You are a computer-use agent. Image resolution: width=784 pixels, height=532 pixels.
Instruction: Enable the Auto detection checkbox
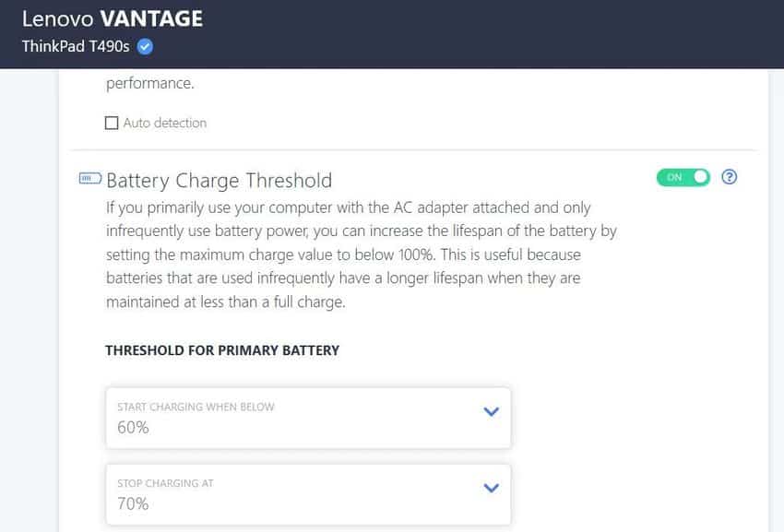coord(112,122)
